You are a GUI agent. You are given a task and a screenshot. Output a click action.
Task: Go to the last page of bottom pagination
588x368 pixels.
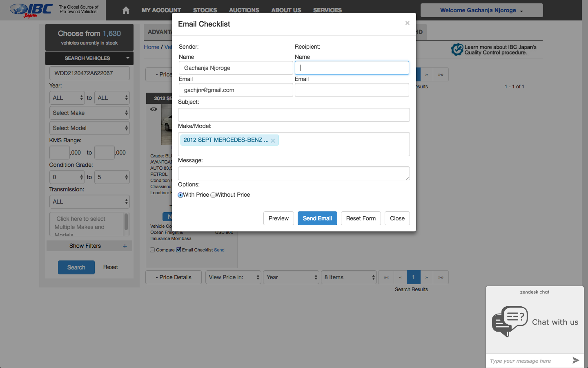(441, 277)
